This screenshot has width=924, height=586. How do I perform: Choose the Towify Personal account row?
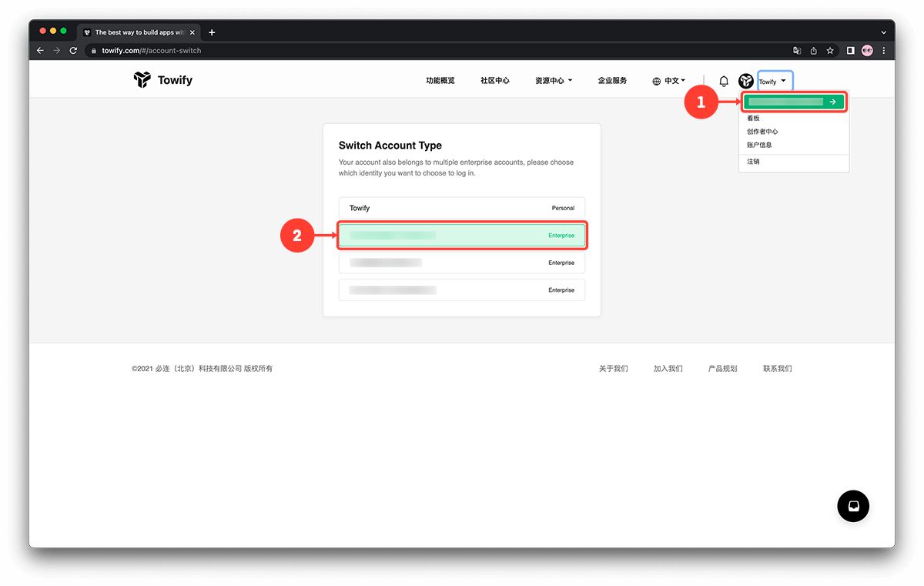point(462,208)
